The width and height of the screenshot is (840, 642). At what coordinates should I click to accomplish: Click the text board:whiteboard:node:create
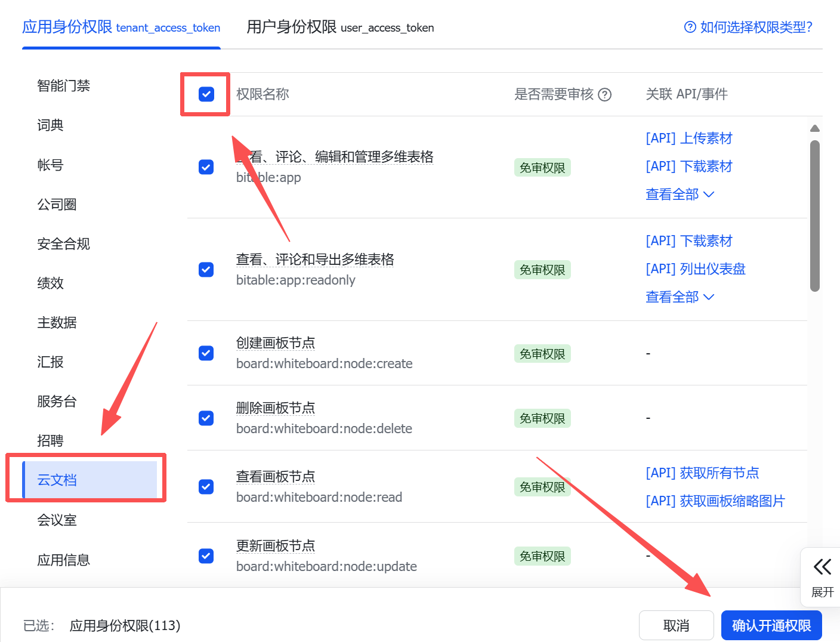(x=325, y=364)
